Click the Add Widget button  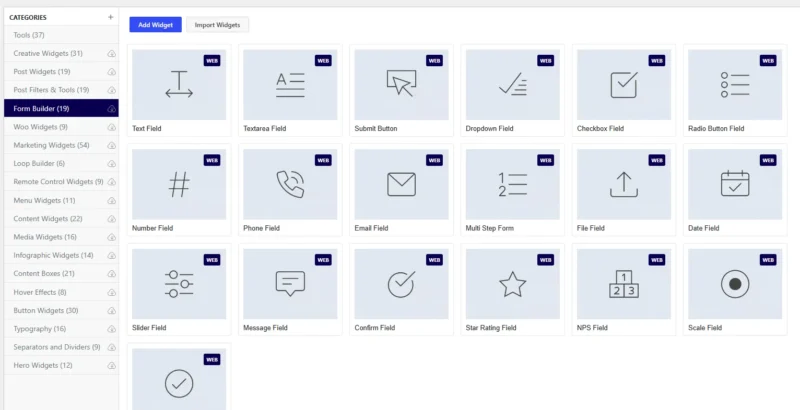click(156, 24)
